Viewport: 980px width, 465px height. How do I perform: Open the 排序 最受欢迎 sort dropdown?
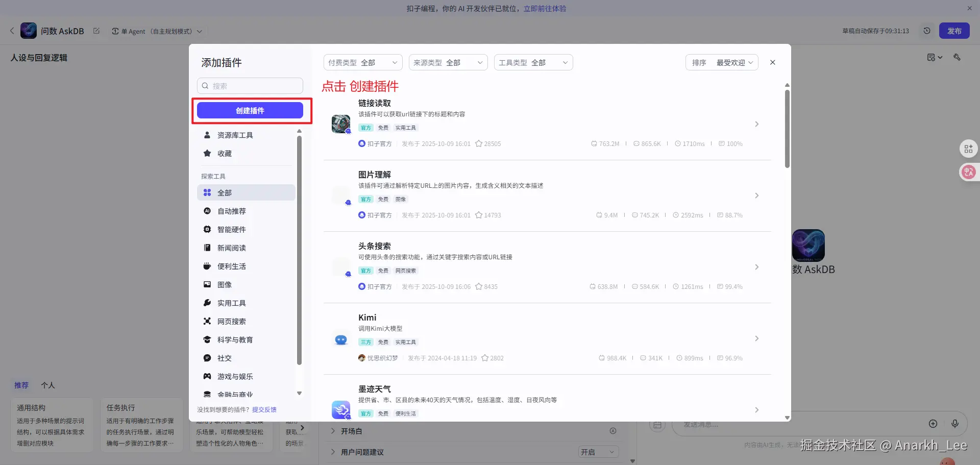tap(722, 62)
